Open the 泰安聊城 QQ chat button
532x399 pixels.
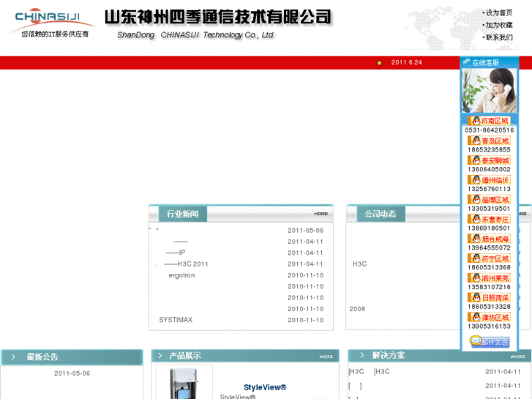489,160
